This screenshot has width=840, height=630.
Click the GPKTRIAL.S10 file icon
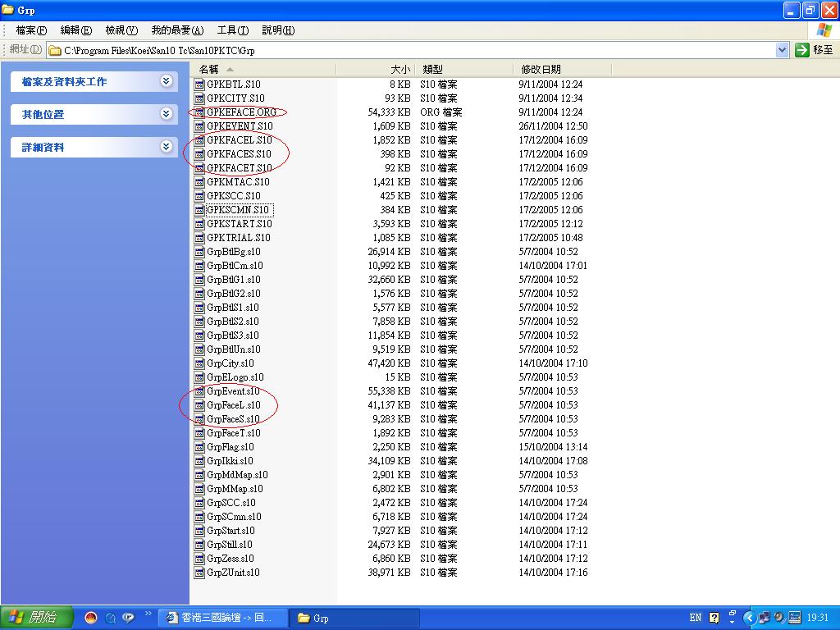point(199,237)
